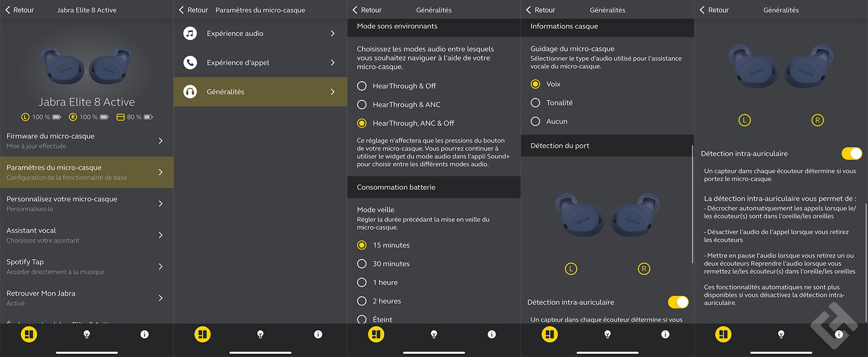Image resolution: width=868 pixels, height=357 pixels.
Task: Choose 1 heure sleep mode
Action: 362,282
